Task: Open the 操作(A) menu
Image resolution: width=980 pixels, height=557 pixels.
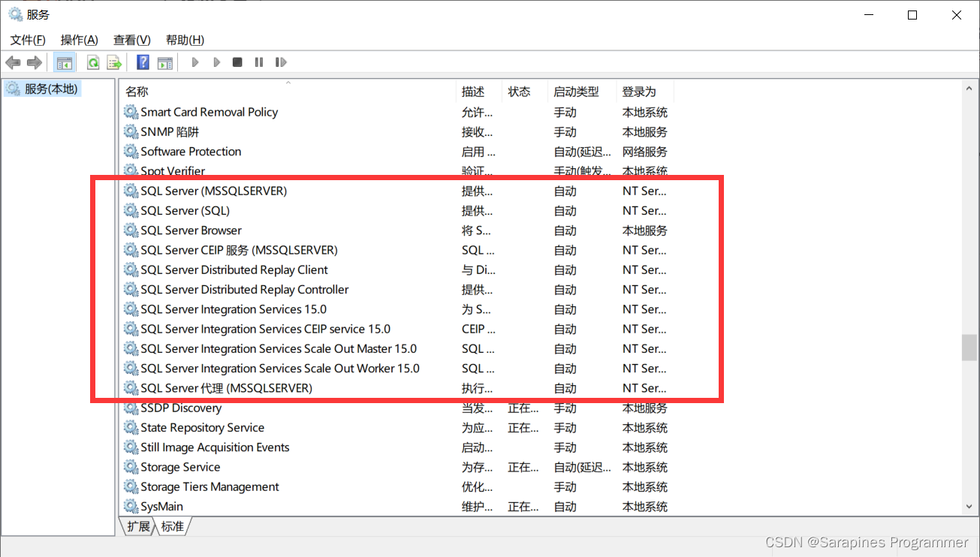Action: [80, 40]
